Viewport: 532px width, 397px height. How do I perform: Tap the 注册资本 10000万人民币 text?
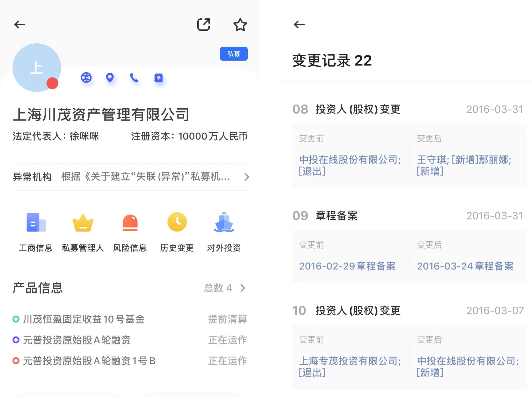click(x=189, y=136)
